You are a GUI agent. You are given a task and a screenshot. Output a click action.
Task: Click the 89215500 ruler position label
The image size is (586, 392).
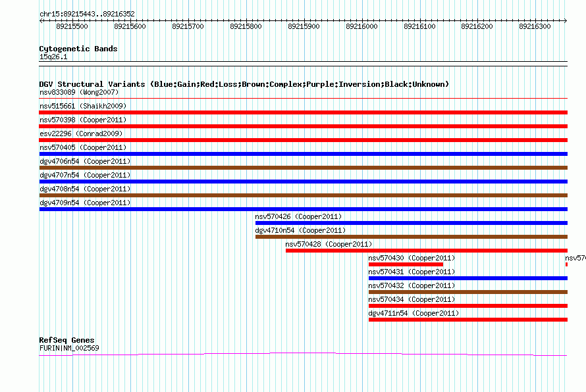(72, 26)
